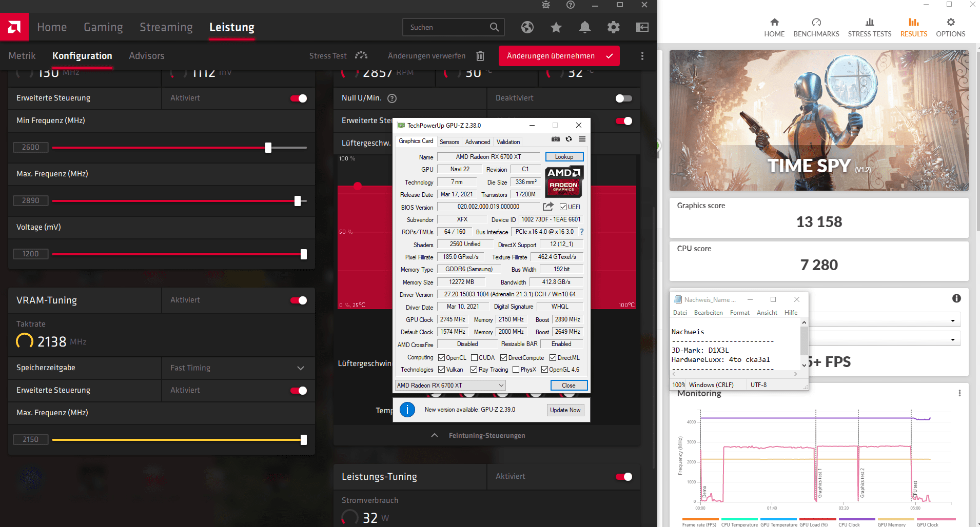Open the Monitoring three-dot menu
This screenshot has width=980, height=527.
[959, 393]
